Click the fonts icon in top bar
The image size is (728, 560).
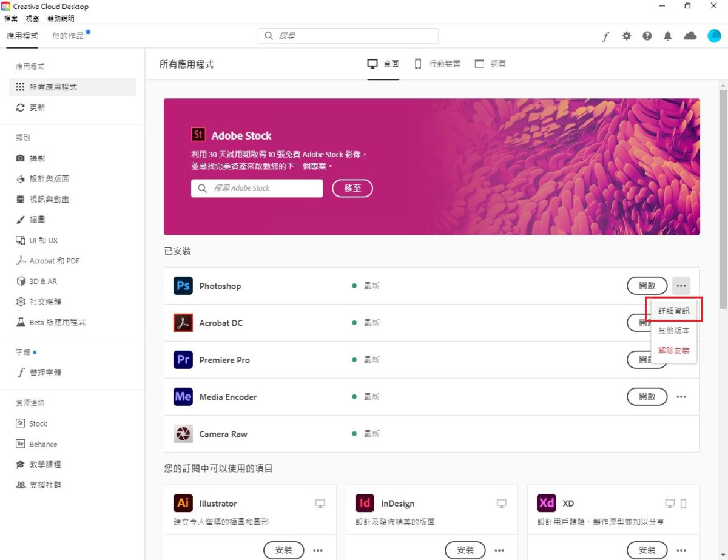click(605, 36)
